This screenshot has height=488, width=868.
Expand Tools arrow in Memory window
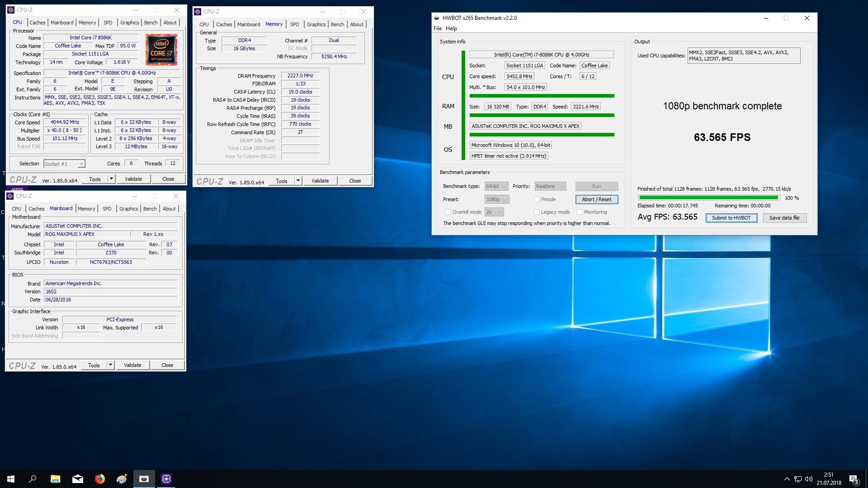click(x=298, y=181)
